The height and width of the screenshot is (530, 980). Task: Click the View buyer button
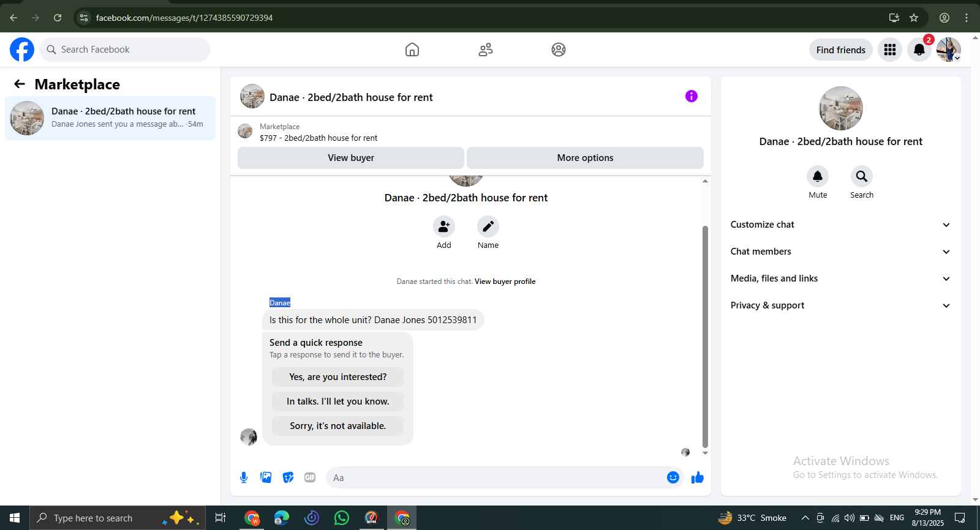point(351,158)
